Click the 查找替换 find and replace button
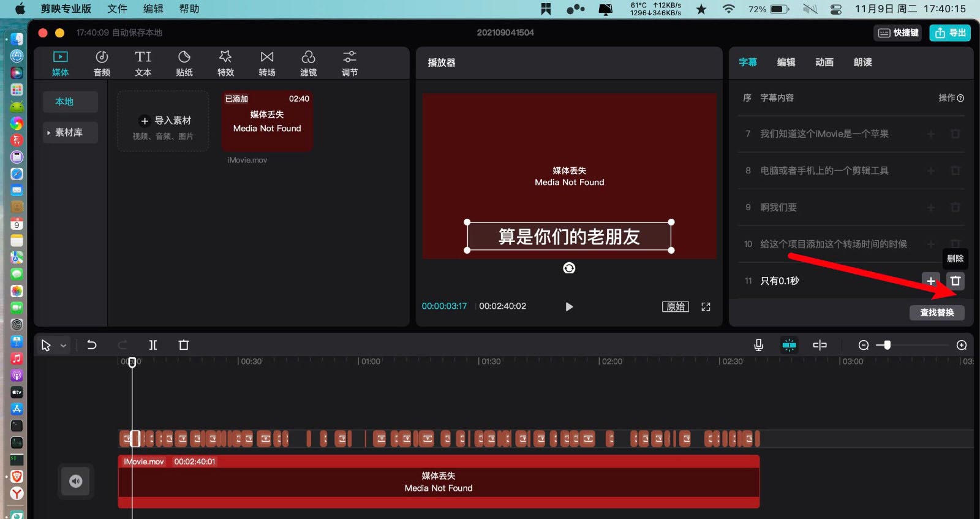The height and width of the screenshot is (519, 980). pyautogui.click(x=937, y=313)
